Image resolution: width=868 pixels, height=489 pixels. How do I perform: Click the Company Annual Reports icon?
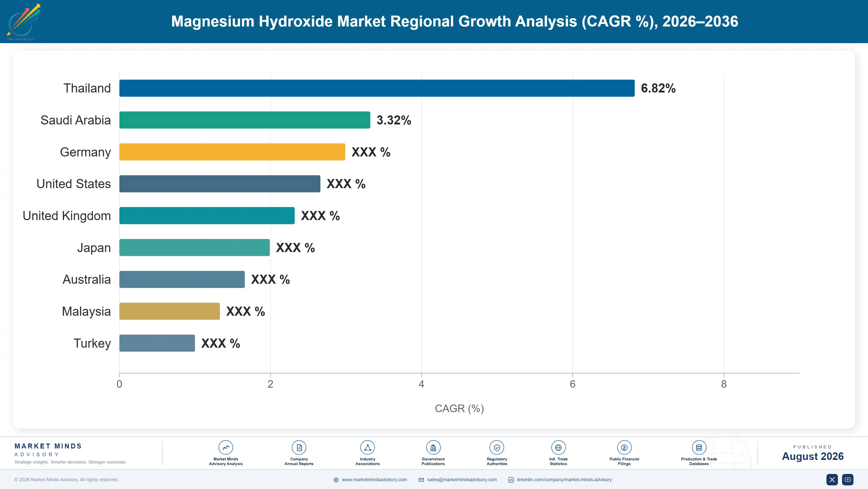point(299,447)
